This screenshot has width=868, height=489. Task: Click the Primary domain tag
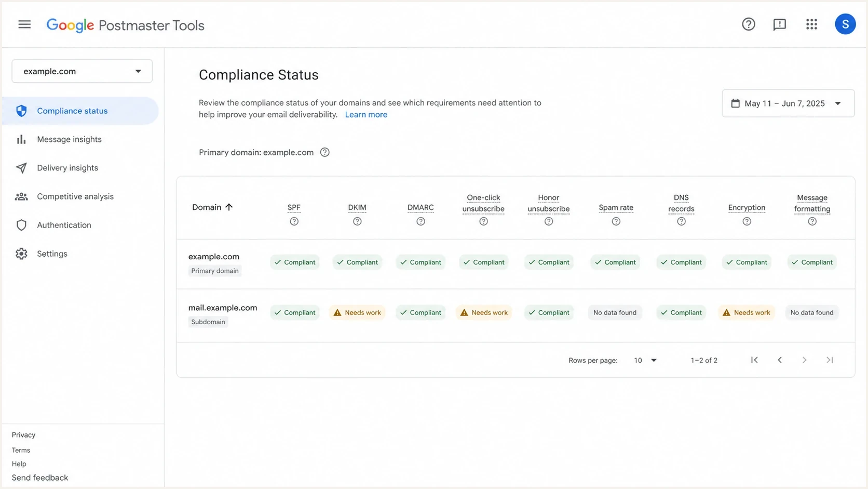click(215, 271)
